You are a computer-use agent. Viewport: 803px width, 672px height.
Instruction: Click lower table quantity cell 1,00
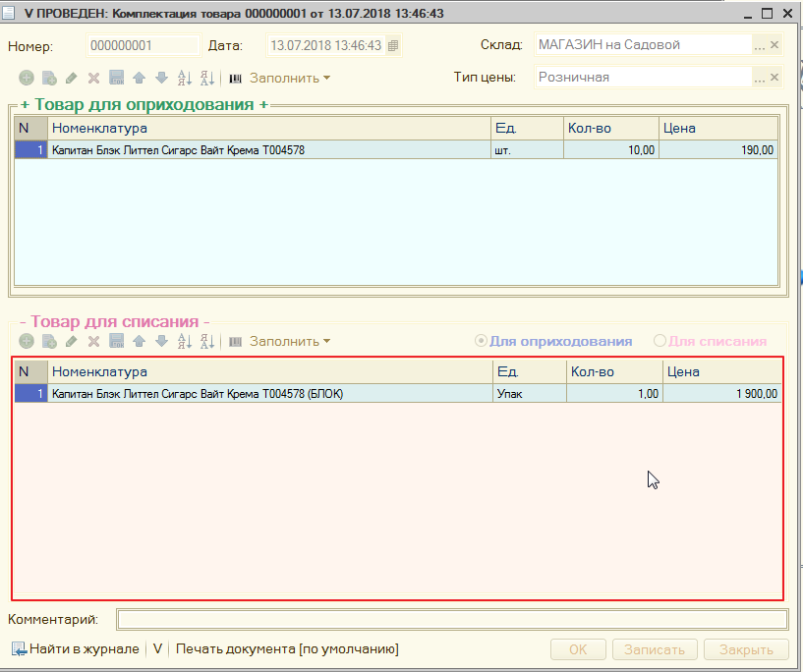click(614, 394)
